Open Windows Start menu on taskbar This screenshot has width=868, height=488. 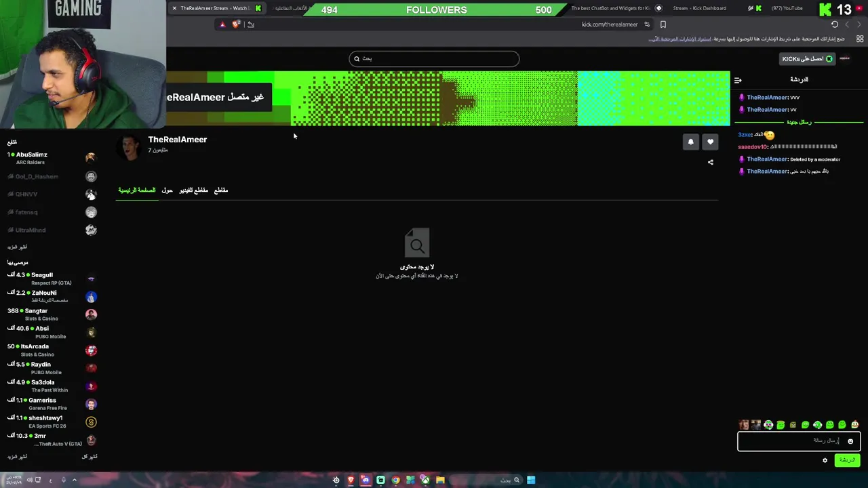click(531, 480)
